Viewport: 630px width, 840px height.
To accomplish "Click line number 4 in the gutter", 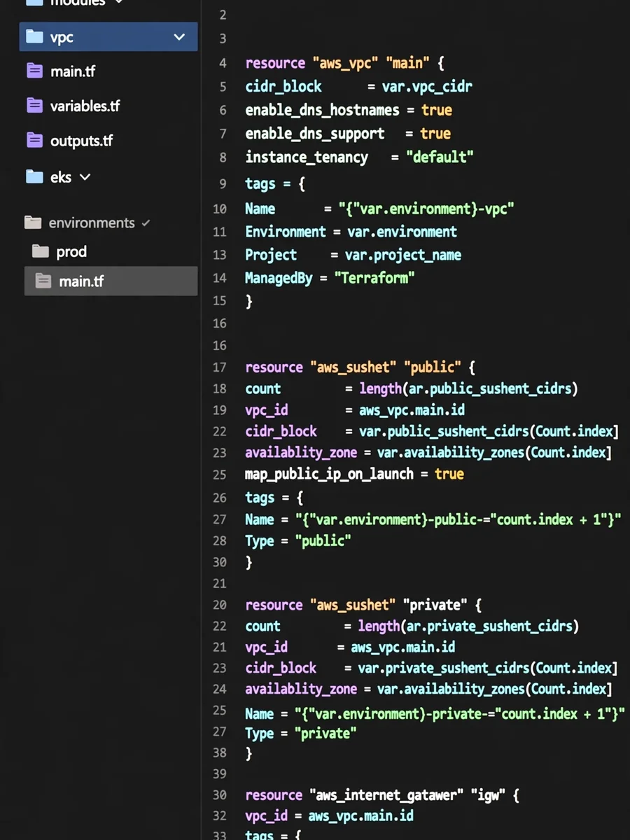I will (223, 64).
